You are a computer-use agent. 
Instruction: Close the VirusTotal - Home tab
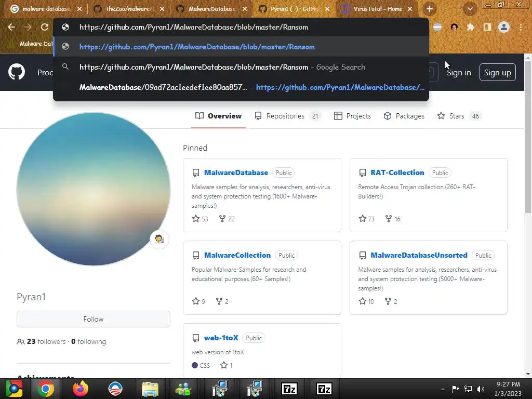click(x=410, y=9)
